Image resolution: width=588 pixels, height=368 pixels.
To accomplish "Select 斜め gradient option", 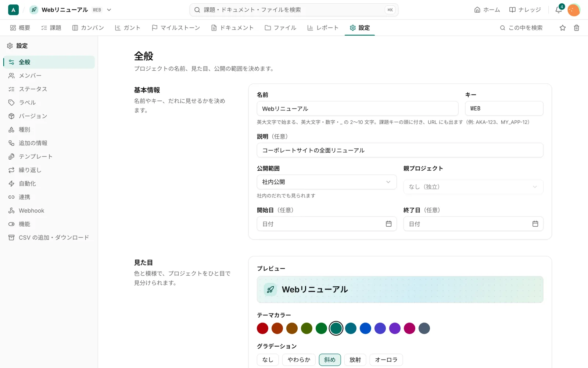I will pos(330,360).
